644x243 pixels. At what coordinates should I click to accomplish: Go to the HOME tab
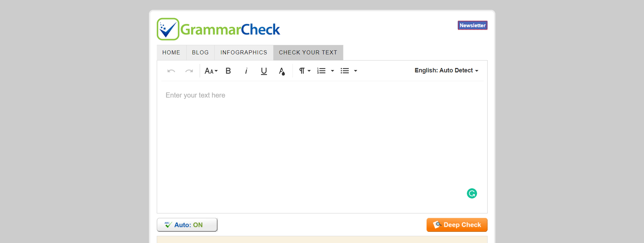(x=171, y=52)
